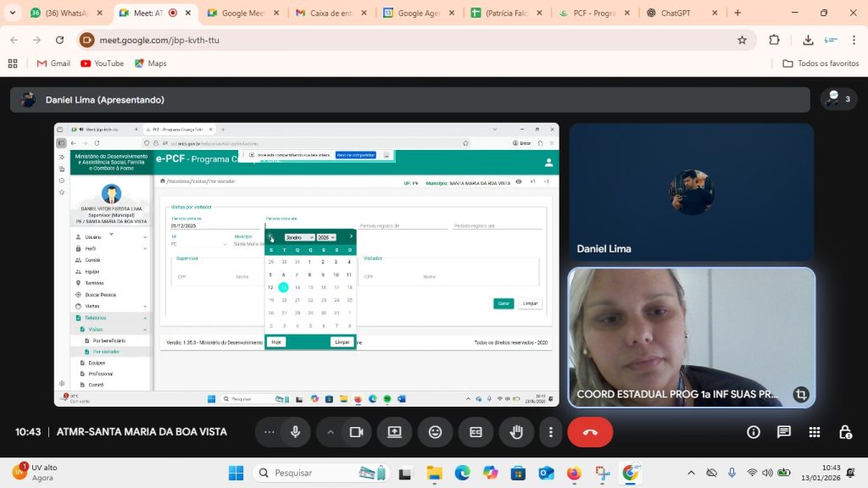Image resolution: width=868 pixels, height=488 pixels.
Task: Open more options three-dot menu
Action: pyautogui.click(x=551, y=432)
